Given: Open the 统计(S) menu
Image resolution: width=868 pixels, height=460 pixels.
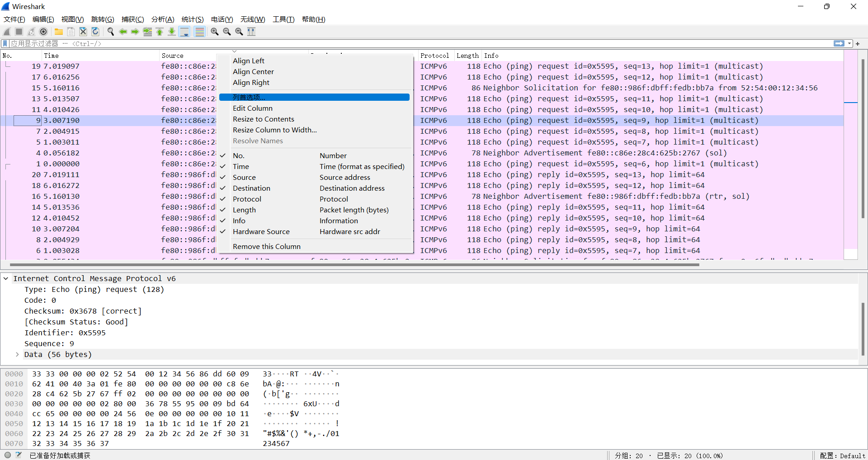Looking at the screenshot, I should pyautogui.click(x=193, y=19).
